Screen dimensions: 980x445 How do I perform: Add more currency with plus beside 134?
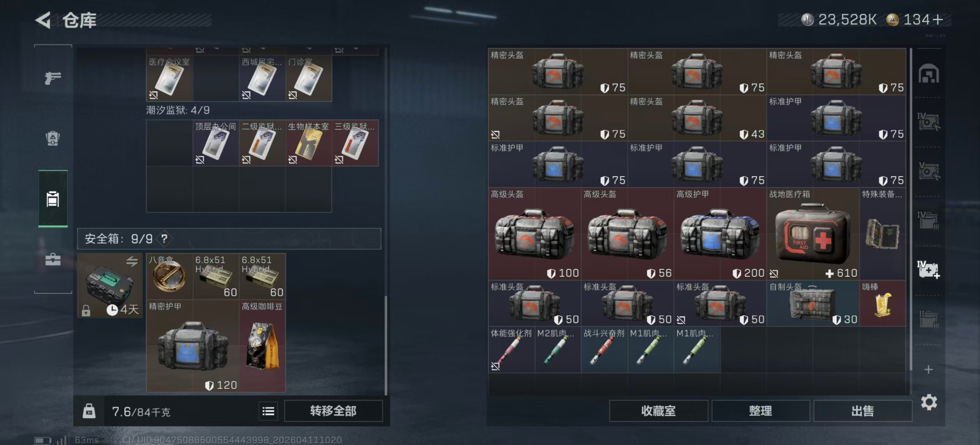click(938, 20)
